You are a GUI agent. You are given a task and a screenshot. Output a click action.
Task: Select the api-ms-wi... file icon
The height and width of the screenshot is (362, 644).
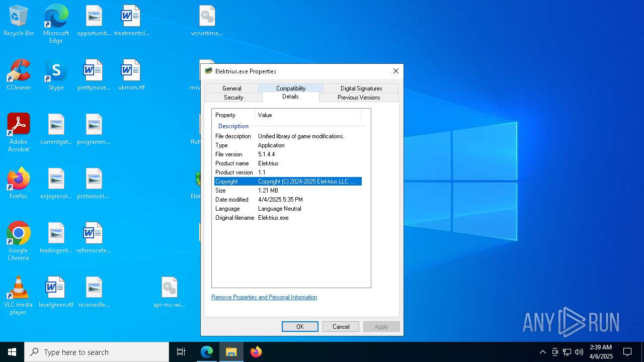[x=170, y=293]
